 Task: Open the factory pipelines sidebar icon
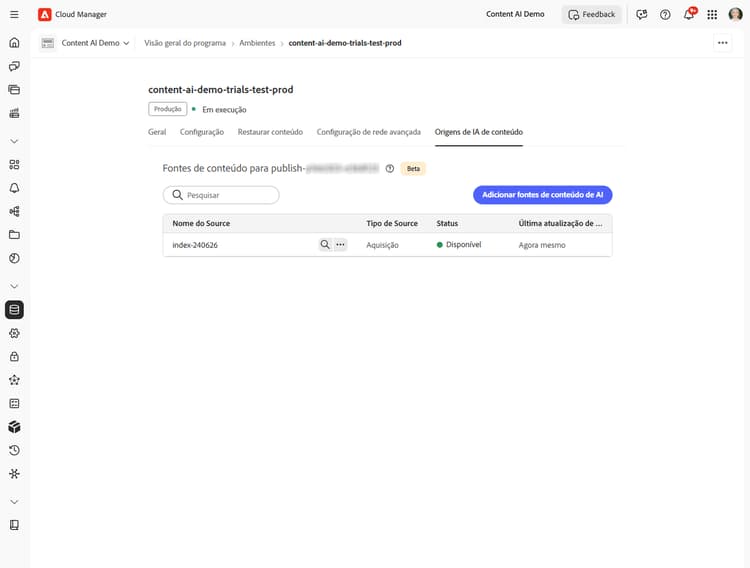(14, 113)
